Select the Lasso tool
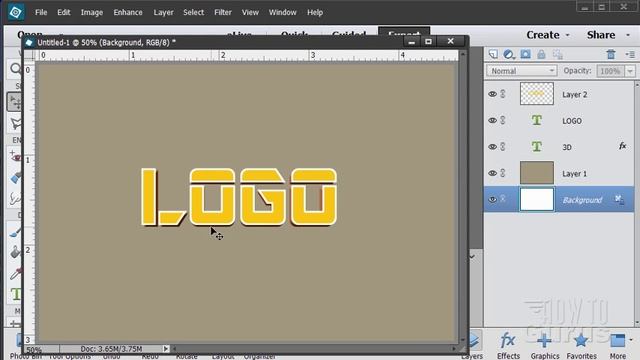The width and height of the screenshot is (640, 360). point(16,124)
